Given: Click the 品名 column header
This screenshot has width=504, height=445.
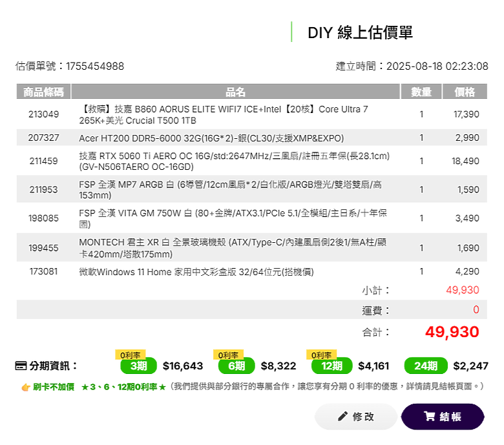Looking at the screenshot, I should 235,92.
